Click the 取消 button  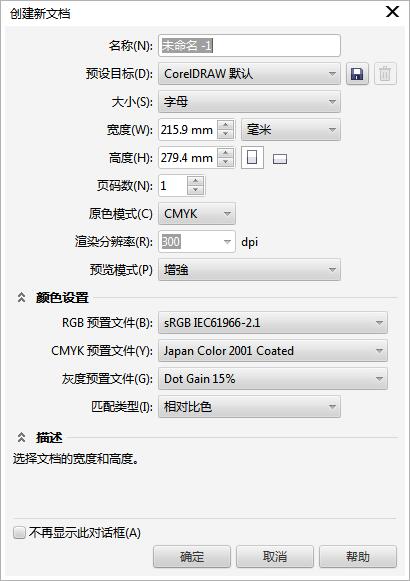275,556
